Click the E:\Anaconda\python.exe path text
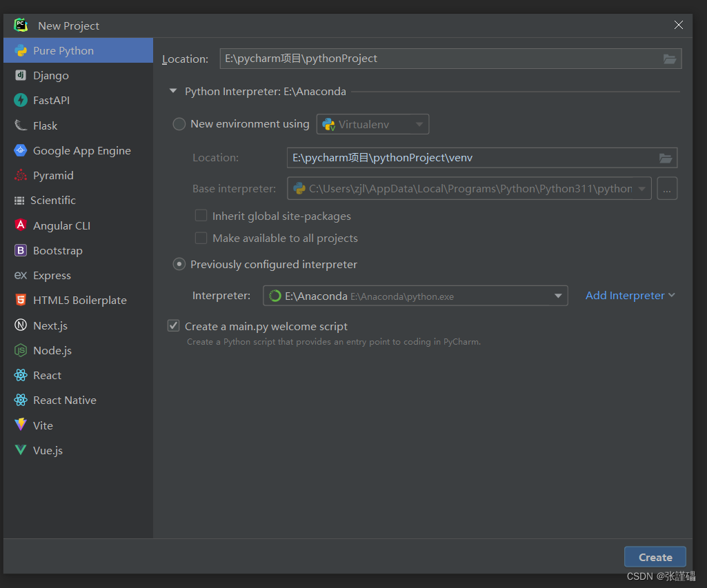The height and width of the screenshot is (588, 707). pos(402,296)
